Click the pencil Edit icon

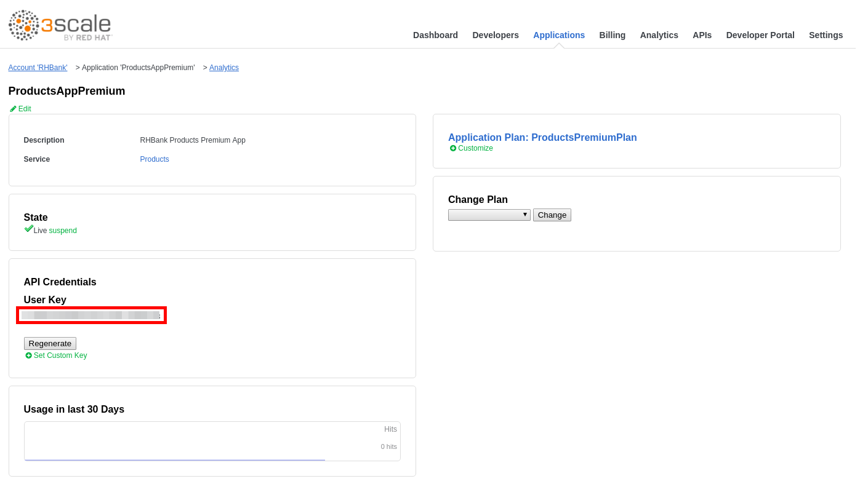coord(13,109)
